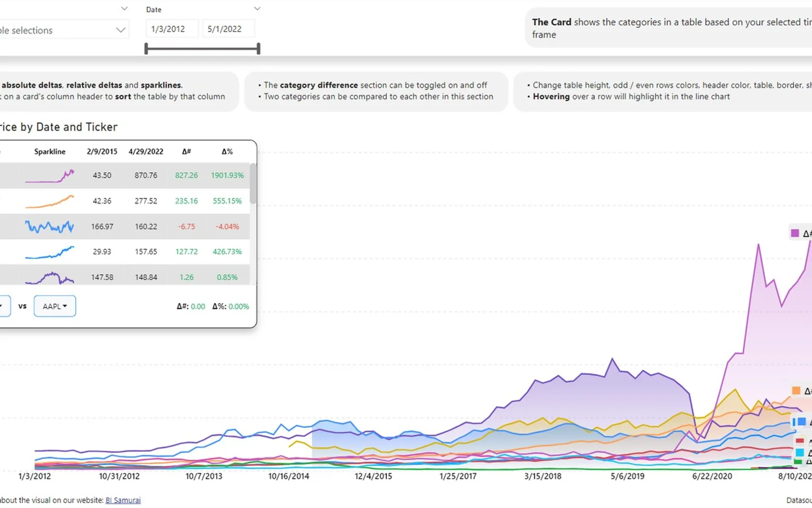
Task: Click the card table vertical scrollbar
Action: click(x=253, y=184)
